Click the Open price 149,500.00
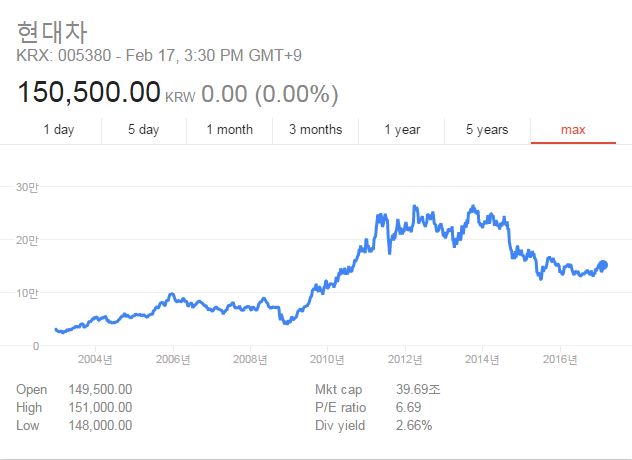This screenshot has width=632, height=460. pyautogui.click(x=100, y=389)
